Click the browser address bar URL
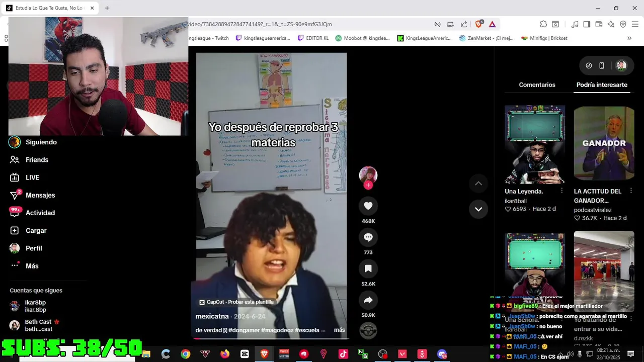Image resolution: width=644 pixels, height=362 pixels. (x=260, y=24)
